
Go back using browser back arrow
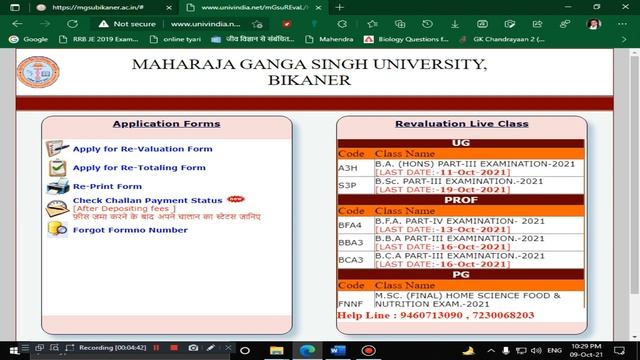click(17, 24)
